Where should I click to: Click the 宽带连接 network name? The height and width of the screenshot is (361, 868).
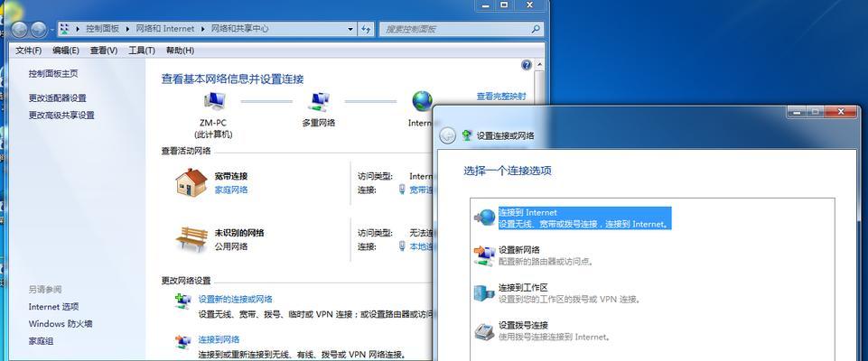231,176
